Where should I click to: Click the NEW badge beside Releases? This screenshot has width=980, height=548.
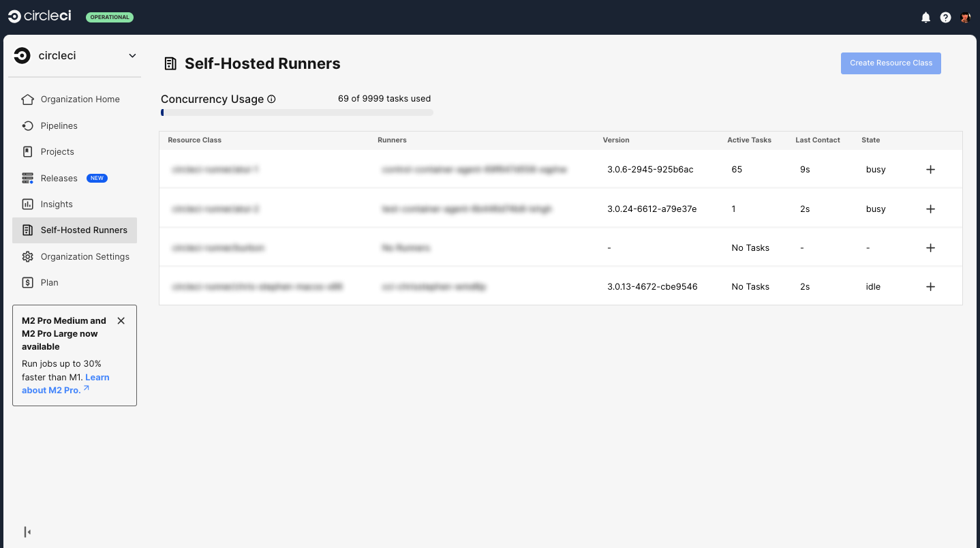pyautogui.click(x=97, y=178)
